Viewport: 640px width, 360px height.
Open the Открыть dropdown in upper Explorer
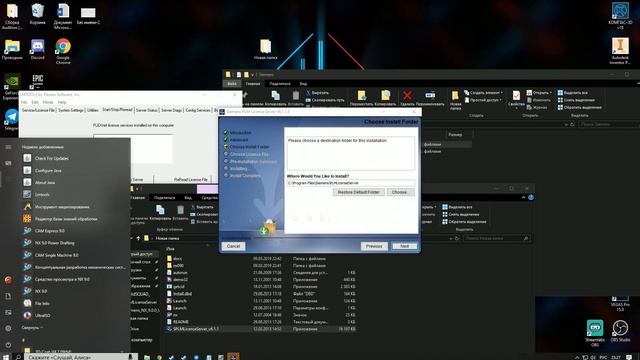click(538, 93)
